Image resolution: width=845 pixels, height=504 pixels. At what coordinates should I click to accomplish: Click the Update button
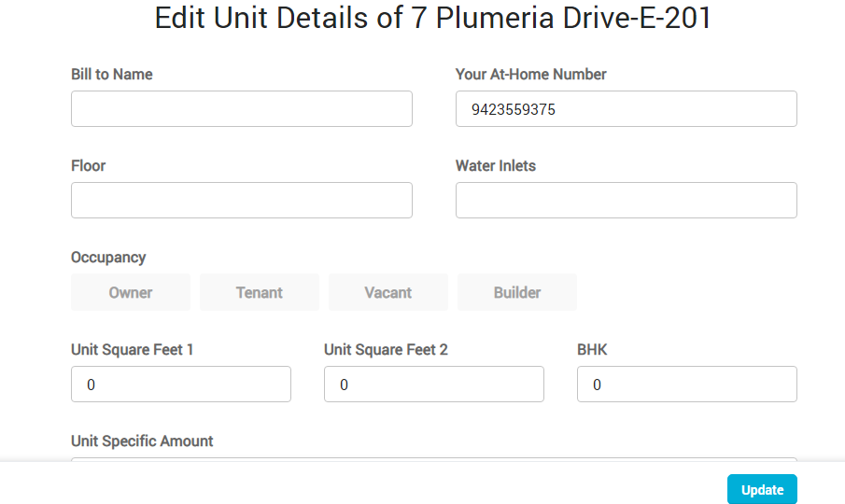click(762, 490)
